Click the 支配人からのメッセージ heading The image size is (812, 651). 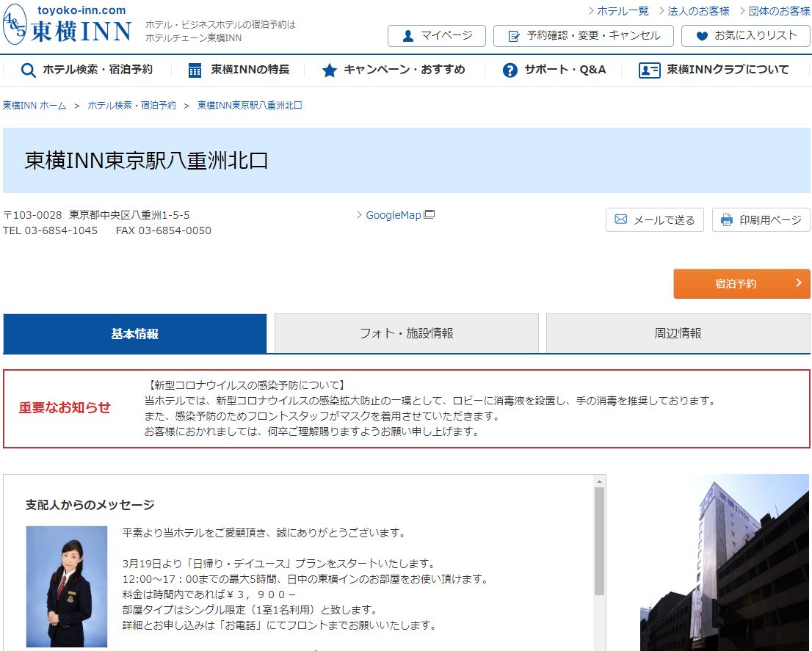(x=90, y=505)
